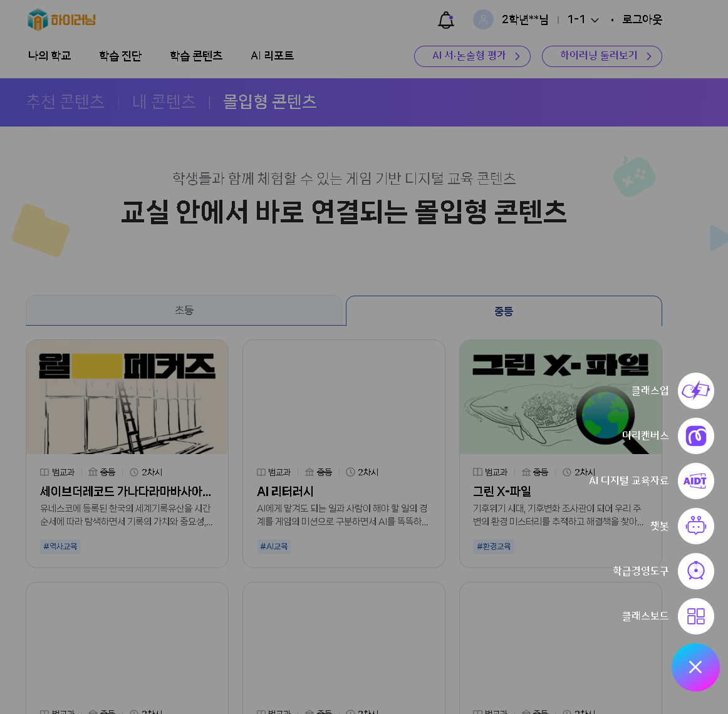This screenshot has width=728, height=714.
Task: Click the 학급경영도구 label text
Action: pyautogui.click(x=641, y=571)
